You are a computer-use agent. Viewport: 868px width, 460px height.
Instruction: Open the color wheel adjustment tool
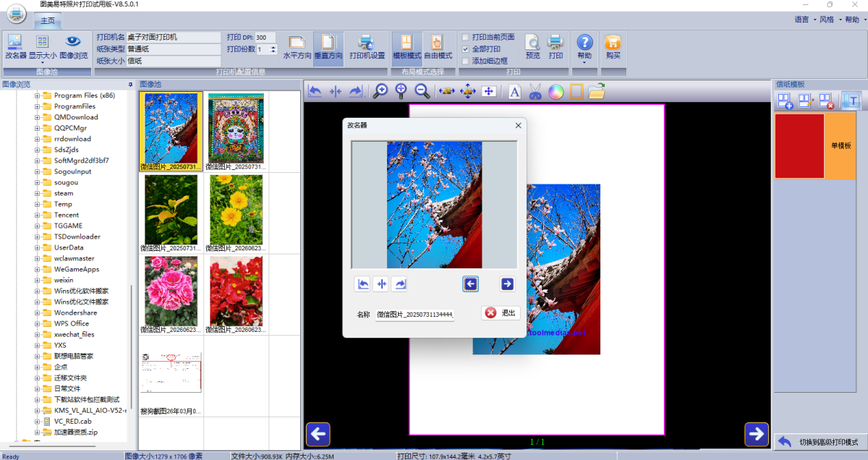556,91
